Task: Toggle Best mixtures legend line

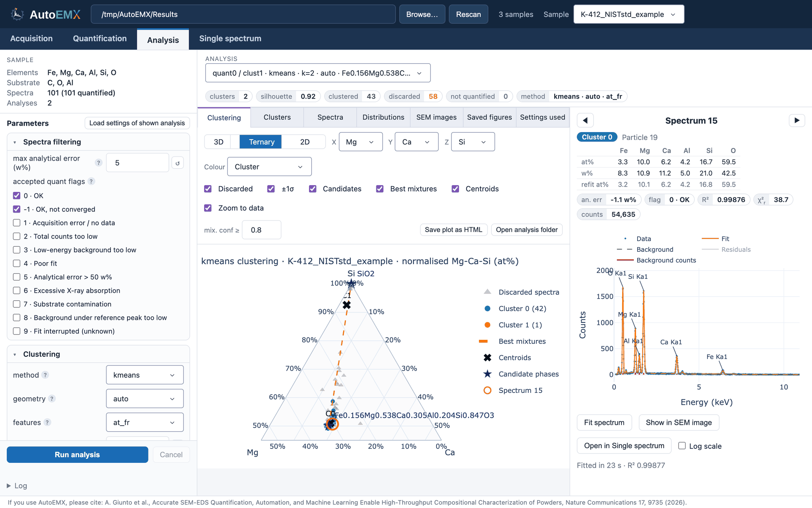Action: (x=483, y=341)
